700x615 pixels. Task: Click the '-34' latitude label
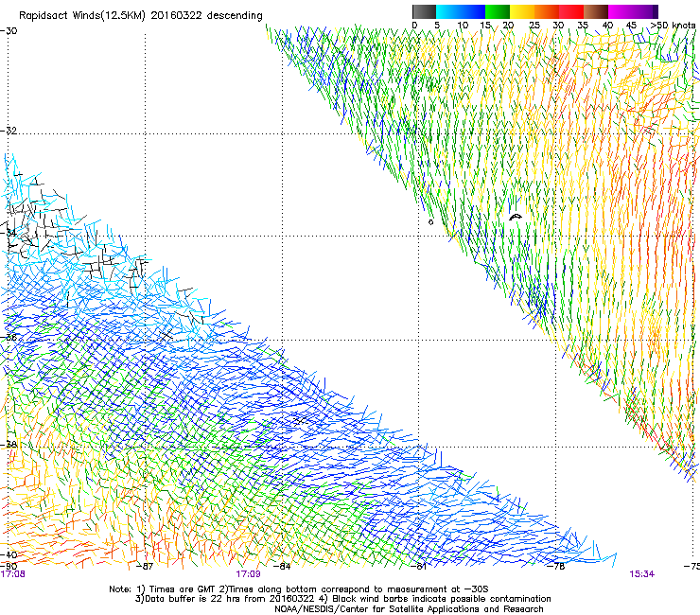(9, 233)
